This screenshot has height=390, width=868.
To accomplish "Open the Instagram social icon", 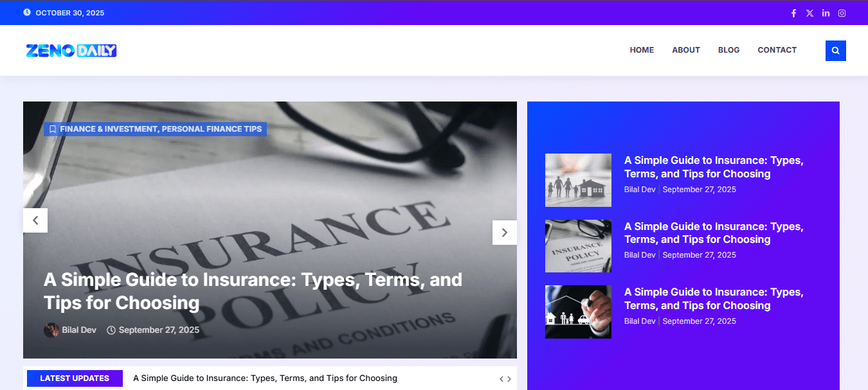I will 842,13.
